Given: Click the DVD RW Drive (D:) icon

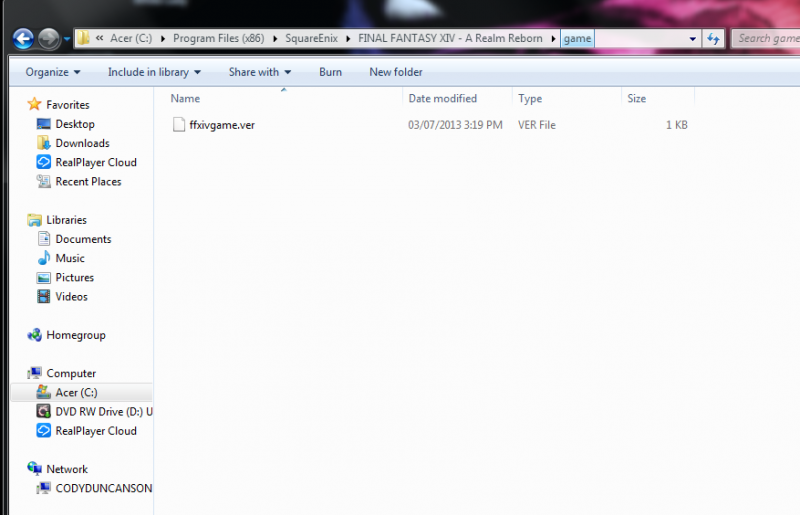Looking at the screenshot, I should click(x=44, y=411).
